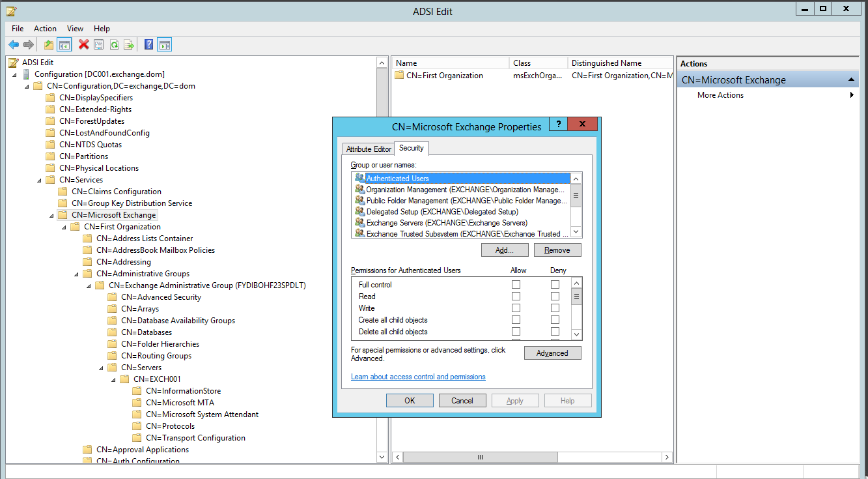Check Allow for Create all child objects
The width and height of the screenshot is (868, 479).
tap(516, 320)
